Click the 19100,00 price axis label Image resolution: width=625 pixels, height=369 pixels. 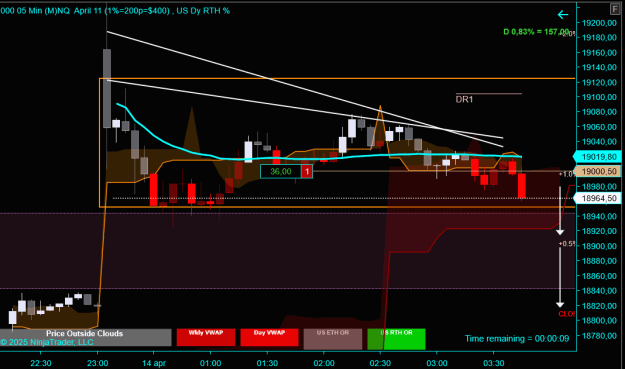pyautogui.click(x=599, y=97)
